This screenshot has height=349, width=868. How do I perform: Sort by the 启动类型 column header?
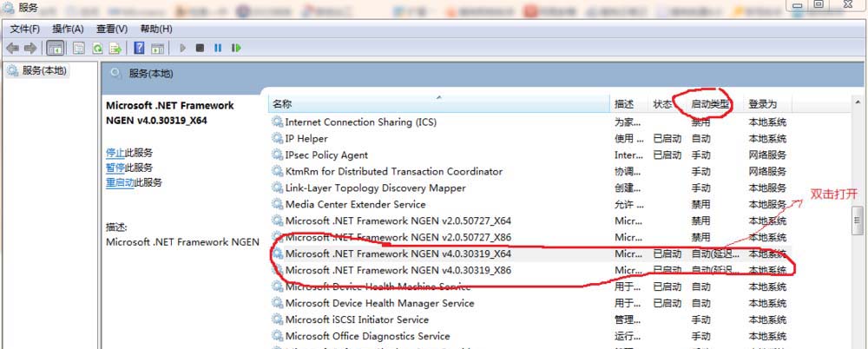tap(710, 104)
